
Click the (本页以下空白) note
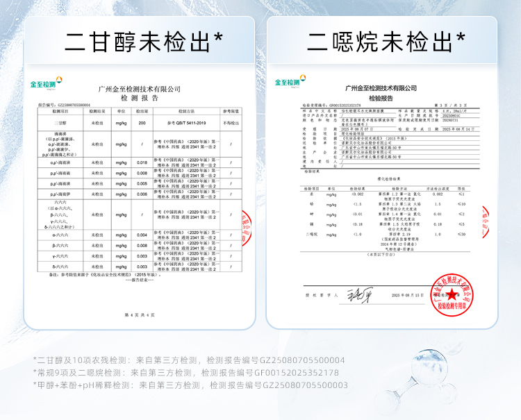tap(381, 255)
